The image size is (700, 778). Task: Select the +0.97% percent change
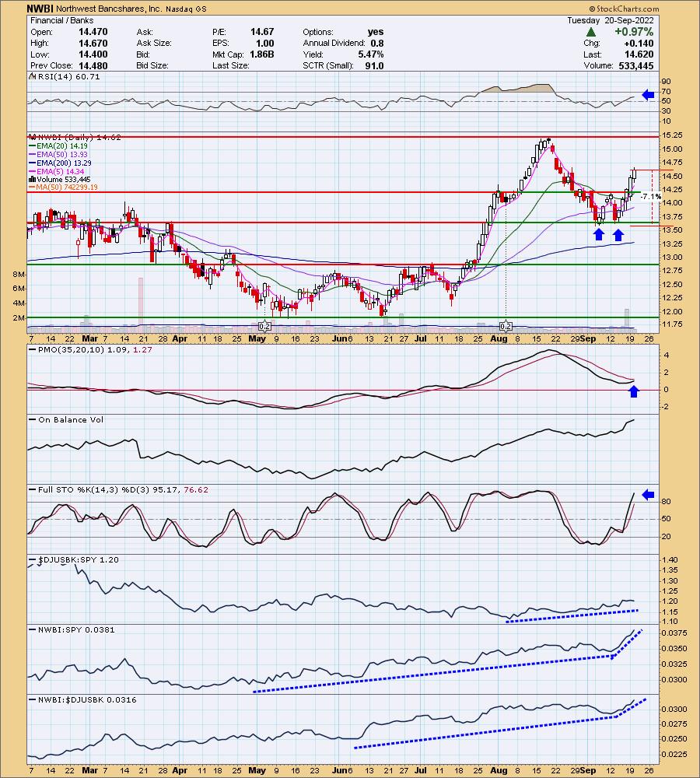[634, 32]
